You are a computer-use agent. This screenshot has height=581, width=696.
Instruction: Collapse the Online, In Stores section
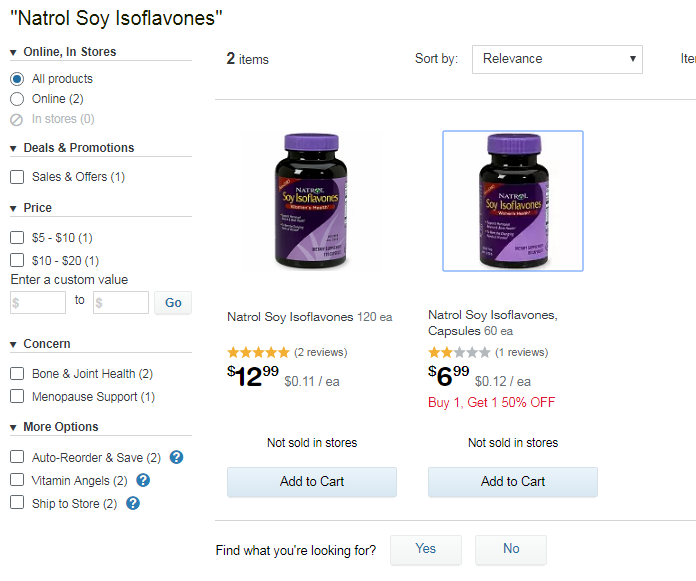pos(14,52)
